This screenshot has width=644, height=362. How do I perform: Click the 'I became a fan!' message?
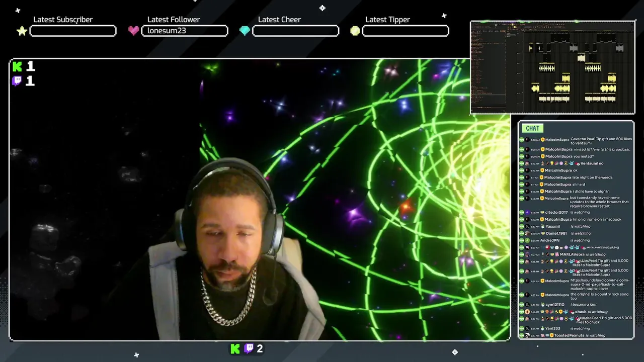(x=583, y=305)
